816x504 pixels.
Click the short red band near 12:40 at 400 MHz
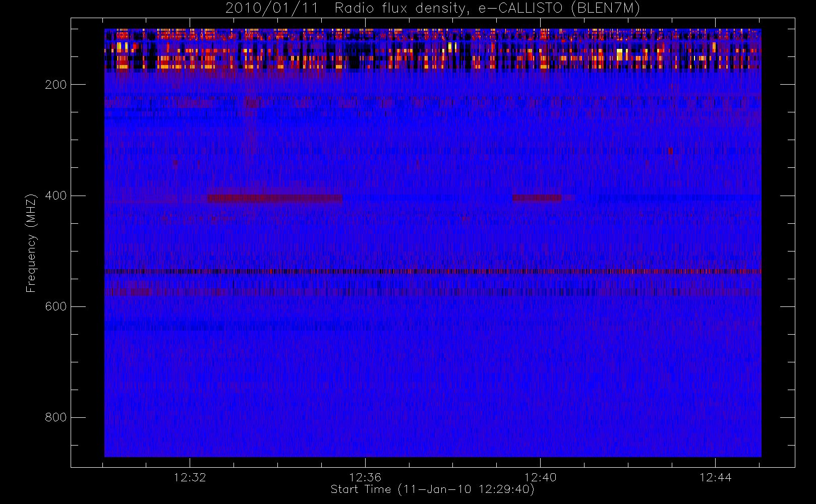[537, 198]
